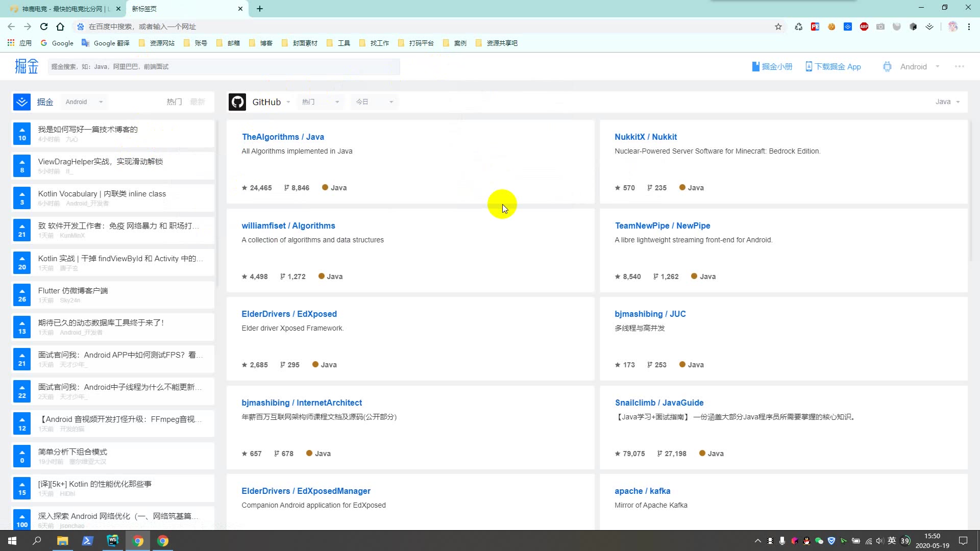This screenshot has width=980, height=551.
Task: Toggle the 英 input method indicator
Action: (x=892, y=541)
